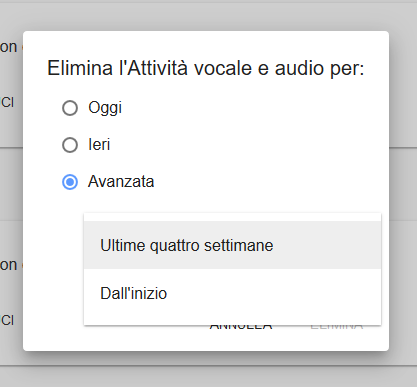Viewport: 417px width, 387px height.
Task: Click the dimmed strip above the dialog
Action: click(208, 17)
